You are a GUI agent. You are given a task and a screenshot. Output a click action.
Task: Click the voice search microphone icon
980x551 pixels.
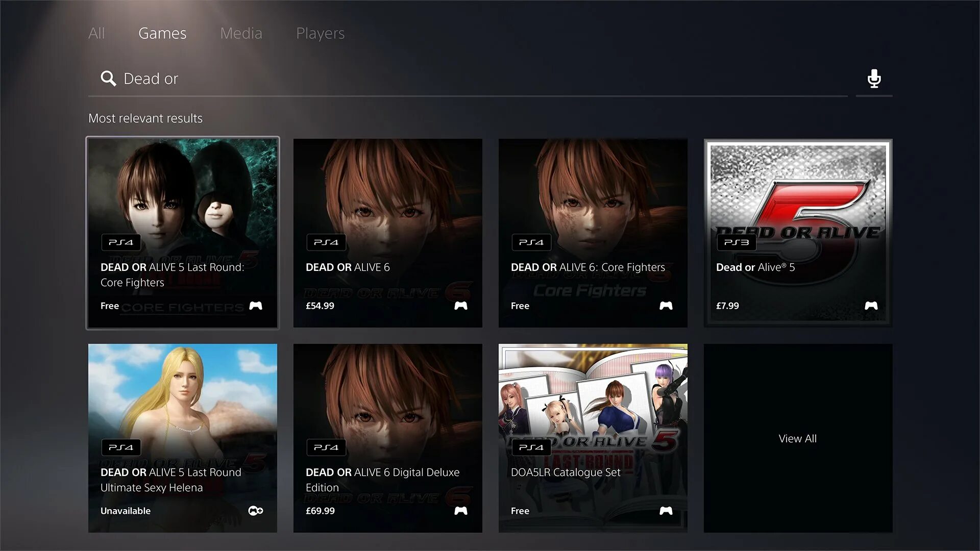(874, 79)
